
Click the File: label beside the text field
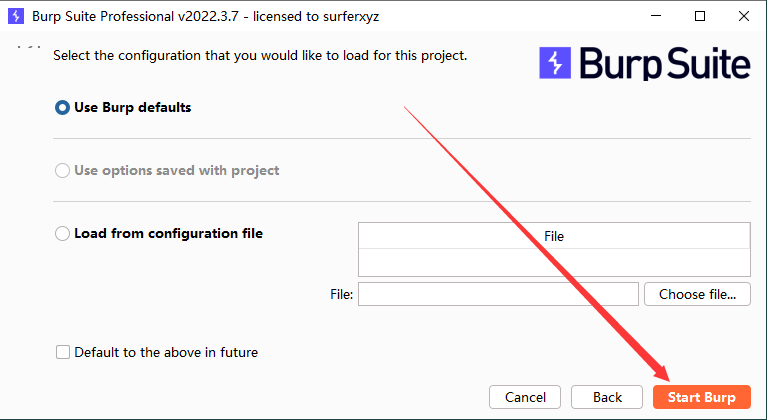tap(341, 294)
